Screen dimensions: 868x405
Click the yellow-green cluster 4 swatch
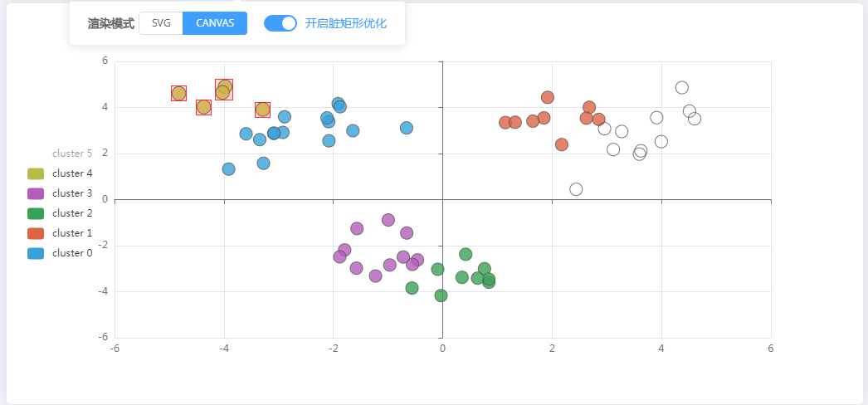[x=36, y=173]
